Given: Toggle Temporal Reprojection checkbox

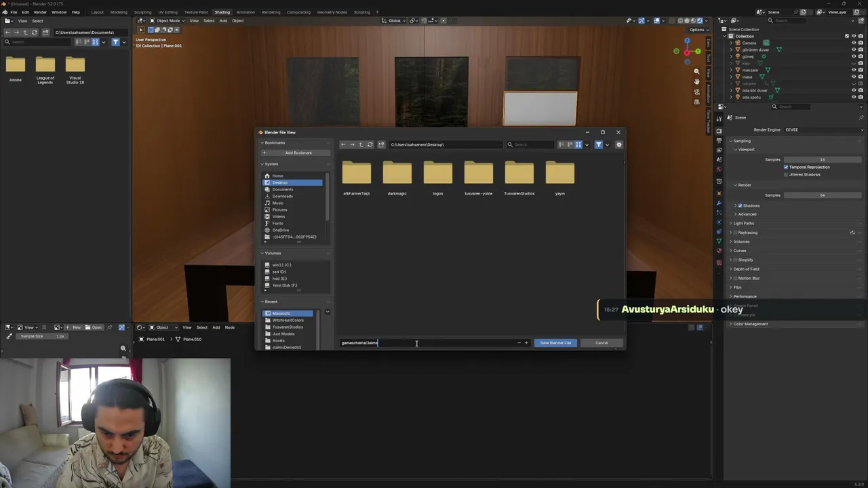Looking at the screenshot, I should (x=786, y=167).
